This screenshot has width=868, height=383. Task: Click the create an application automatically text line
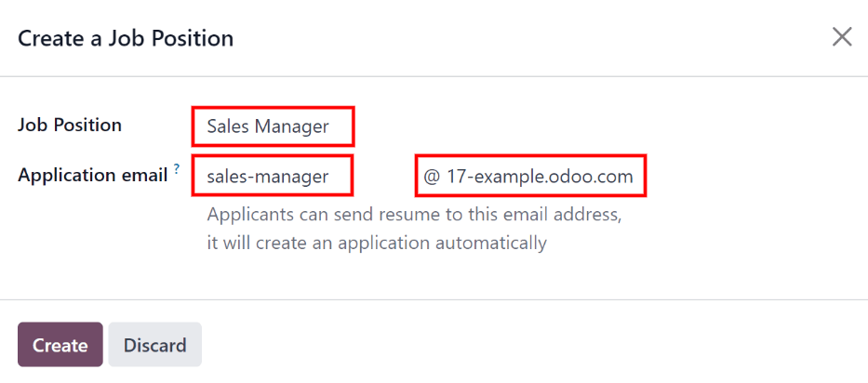tap(376, 244)
